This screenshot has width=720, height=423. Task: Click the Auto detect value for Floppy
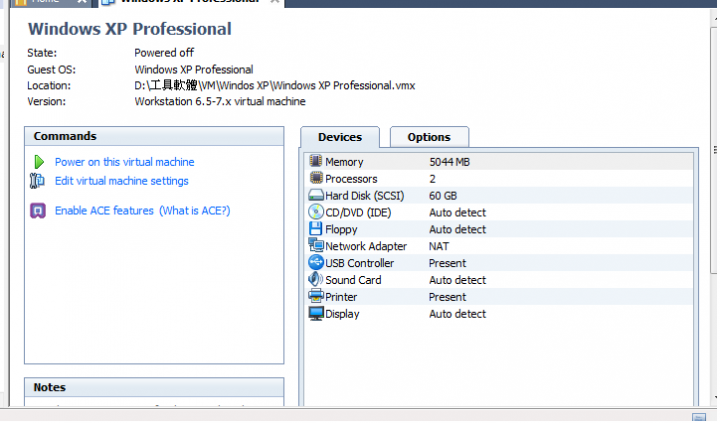point(458,230)
